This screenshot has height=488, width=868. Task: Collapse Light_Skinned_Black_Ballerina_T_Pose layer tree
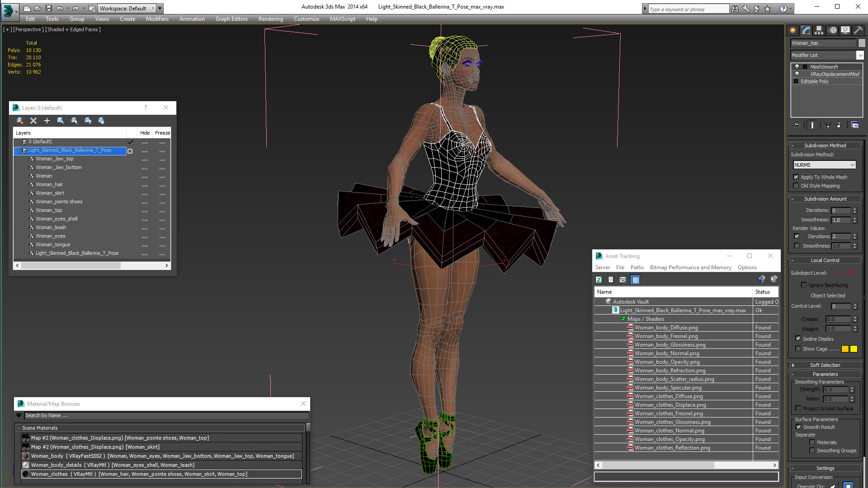[17, 150]
